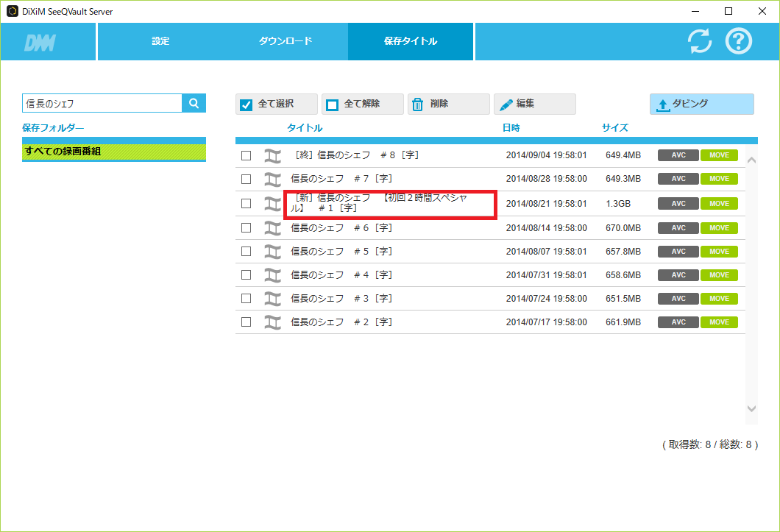Click the refresh arrows icon

point(700,41)
